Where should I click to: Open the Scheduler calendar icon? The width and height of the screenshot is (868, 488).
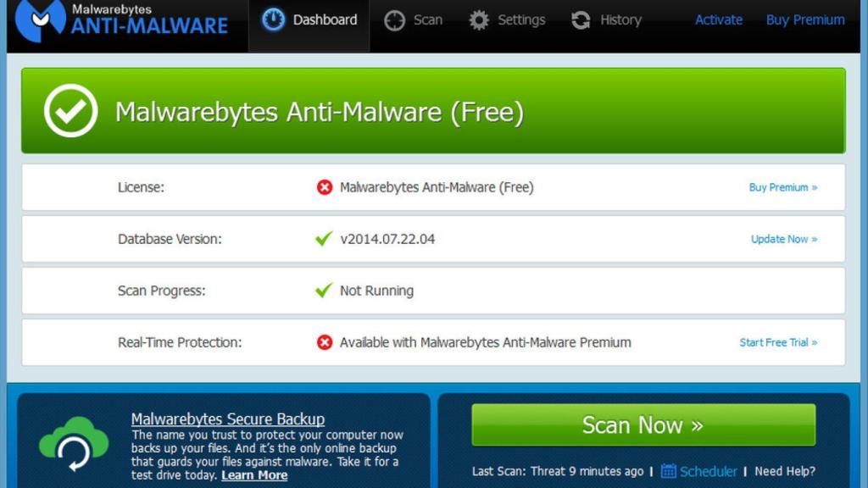click(x=669, y=471)
